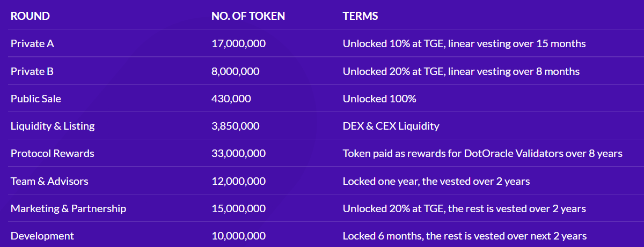Viewport: 644px width, 247px height.
Task: Click the Public Sale row label
Action: click(35, 99)
